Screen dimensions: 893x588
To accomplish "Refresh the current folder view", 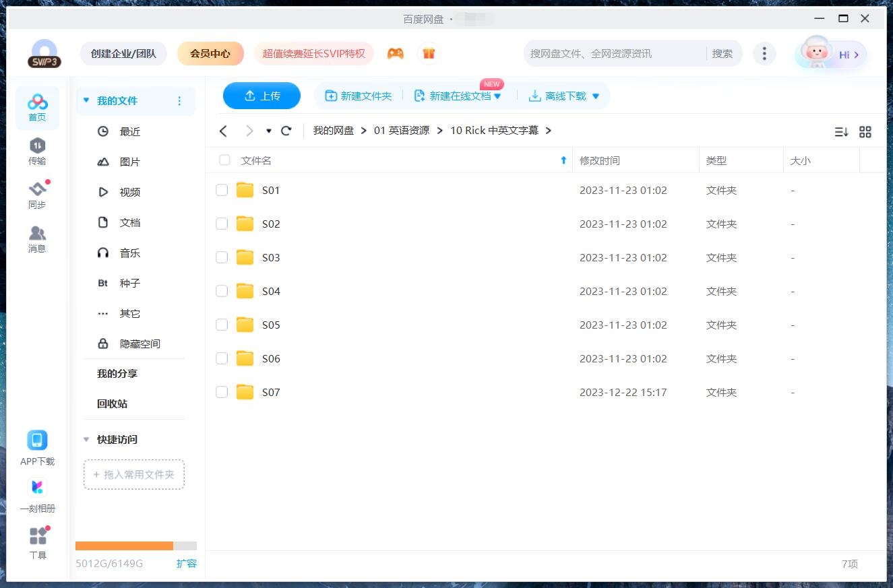I will [286, 131].
